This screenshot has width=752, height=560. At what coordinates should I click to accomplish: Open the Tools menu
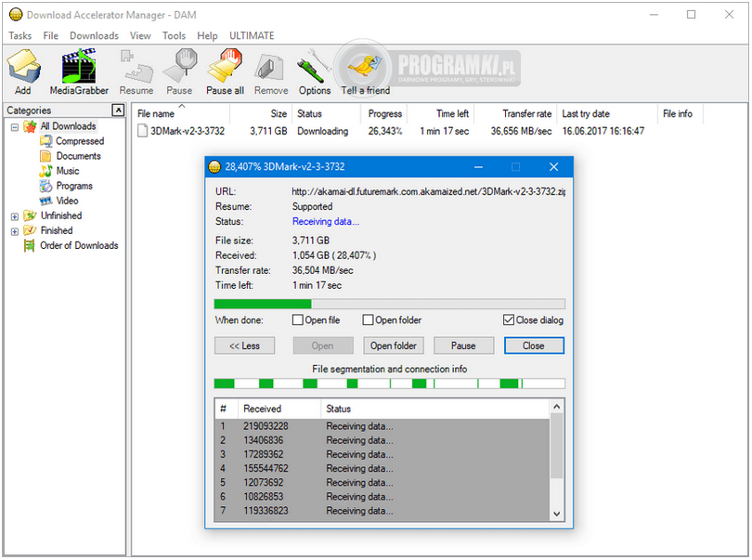pos(174,35)
